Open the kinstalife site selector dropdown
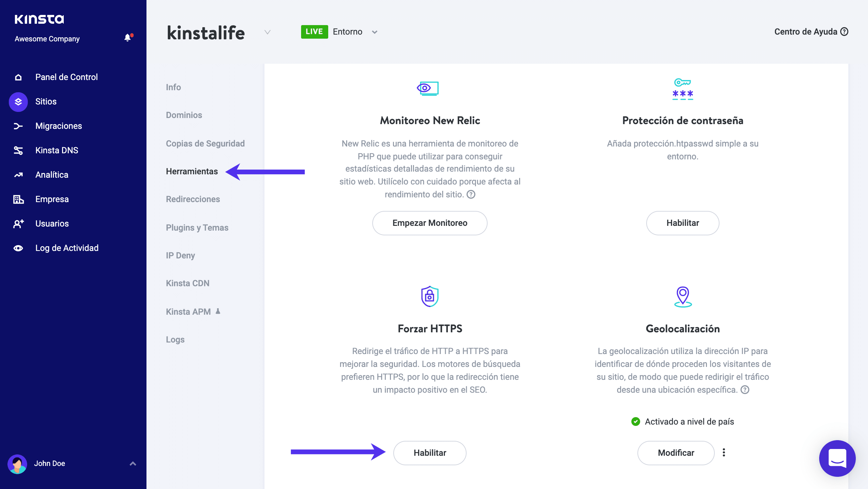 click(x=268, y=32)
